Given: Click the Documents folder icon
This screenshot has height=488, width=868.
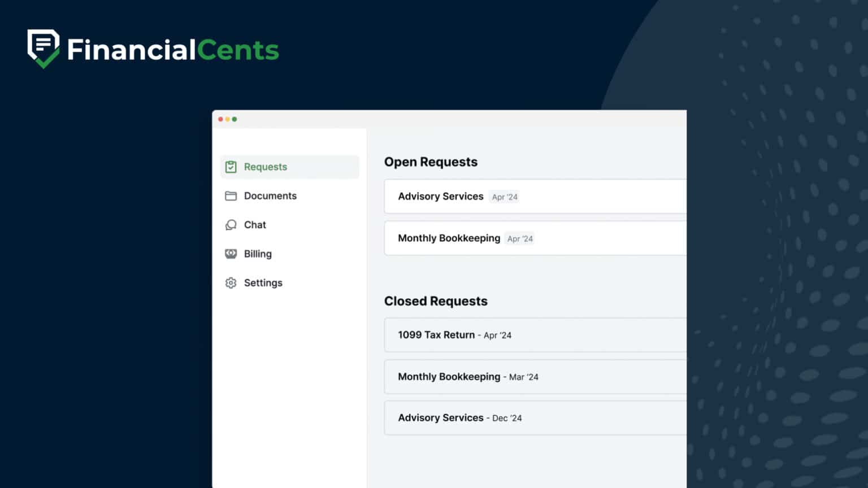Looking at the screenshot, I should click(231, 195).
